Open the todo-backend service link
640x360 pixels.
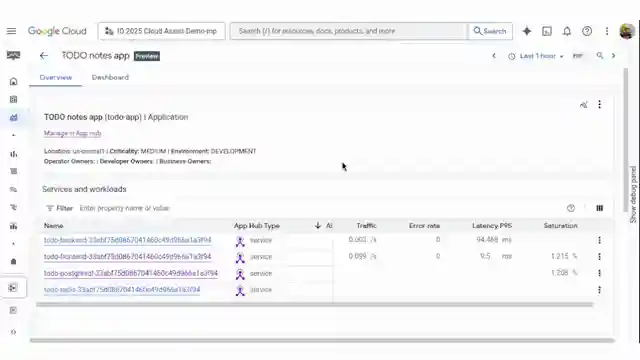(x=127, y=240)
